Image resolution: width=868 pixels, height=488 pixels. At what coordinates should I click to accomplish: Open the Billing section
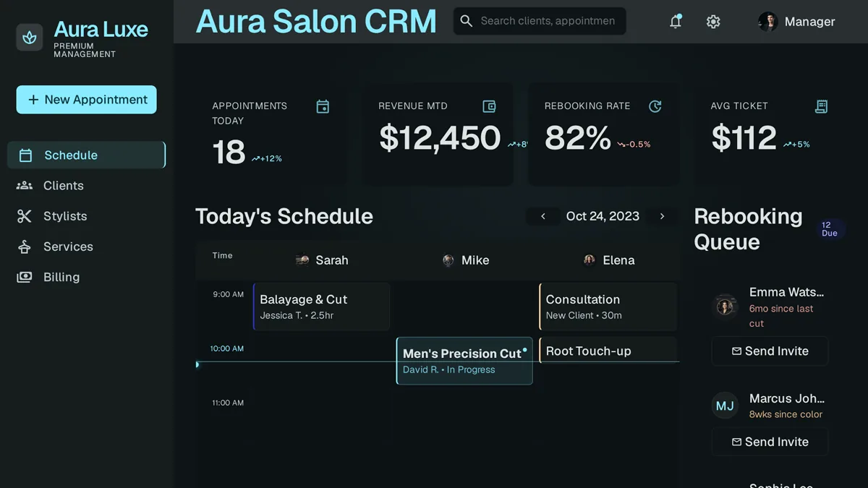coord(86,277)
